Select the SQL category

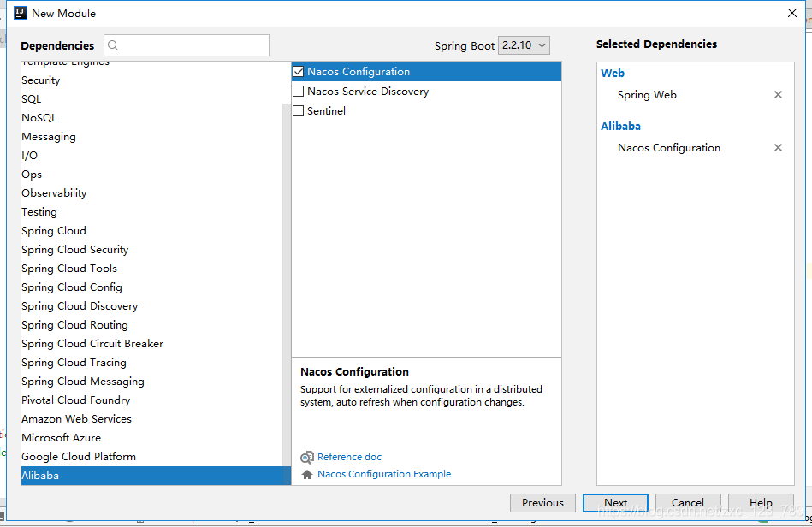(x=156, y=99)
